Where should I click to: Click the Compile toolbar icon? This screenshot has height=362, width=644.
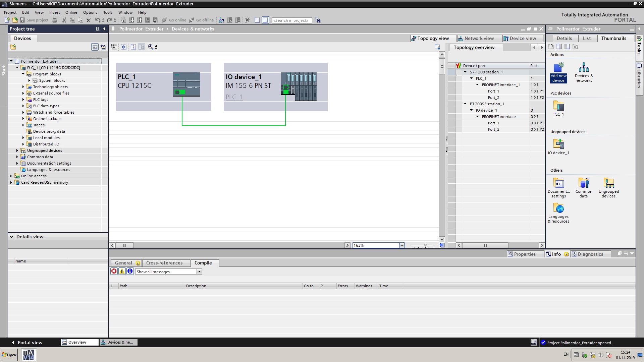point(123,20)
